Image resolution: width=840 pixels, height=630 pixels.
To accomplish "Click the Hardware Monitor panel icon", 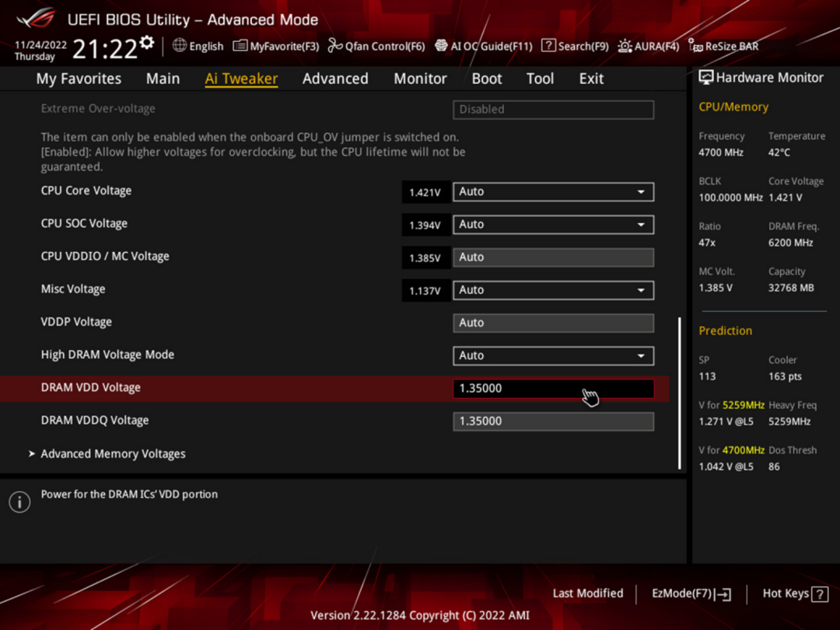I will (x=706, y=78).
